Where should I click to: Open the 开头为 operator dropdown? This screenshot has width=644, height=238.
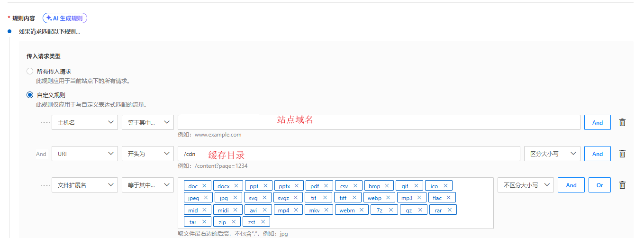(x=147, y=154)
